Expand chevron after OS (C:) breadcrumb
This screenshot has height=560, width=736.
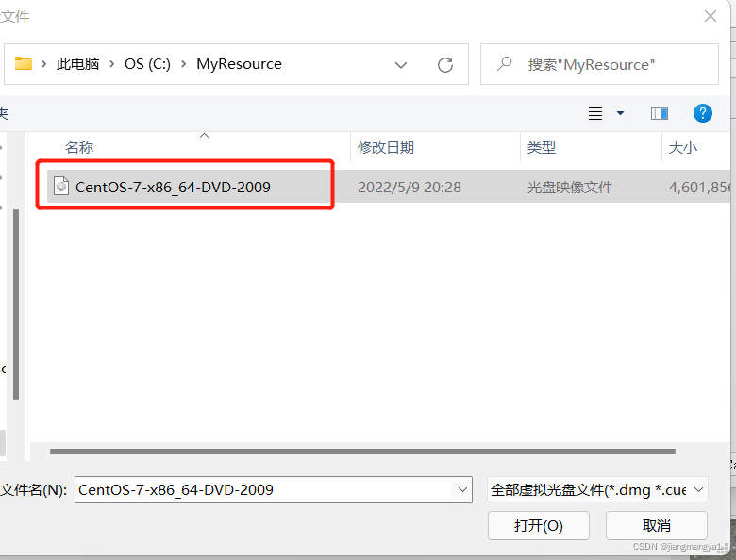[x=184, y=64]
